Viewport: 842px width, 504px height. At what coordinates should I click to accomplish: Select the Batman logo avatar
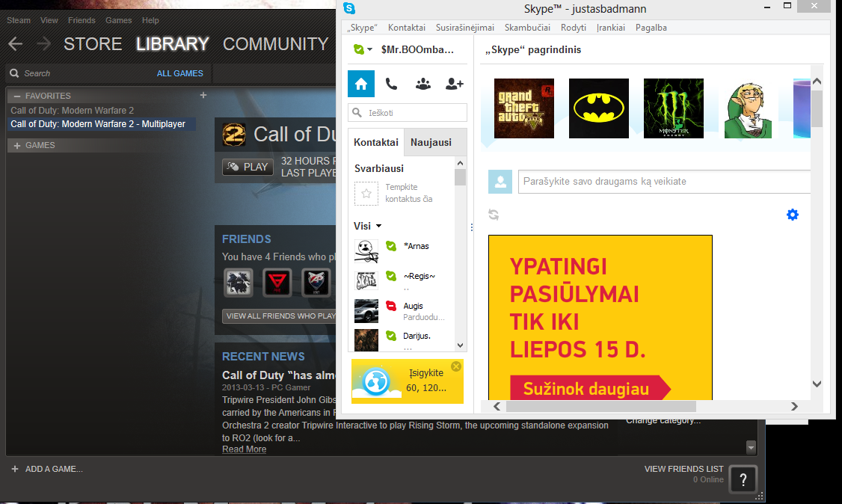[599, 108]
